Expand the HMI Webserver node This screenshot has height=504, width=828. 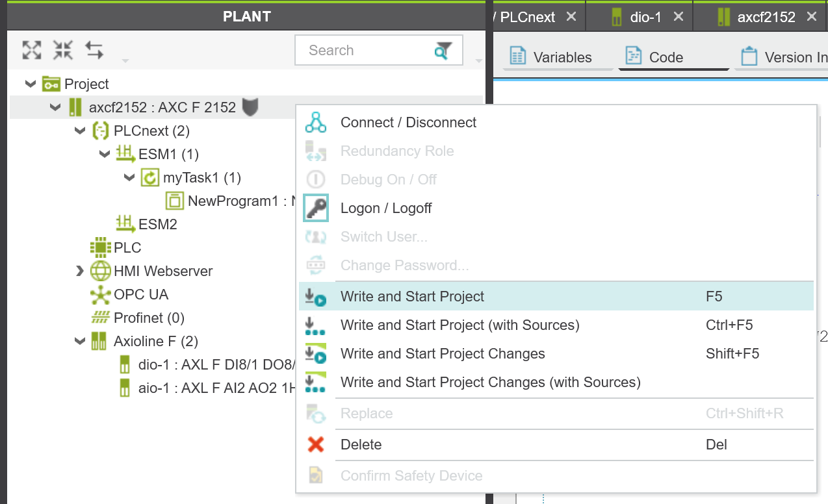coord(80,271)
